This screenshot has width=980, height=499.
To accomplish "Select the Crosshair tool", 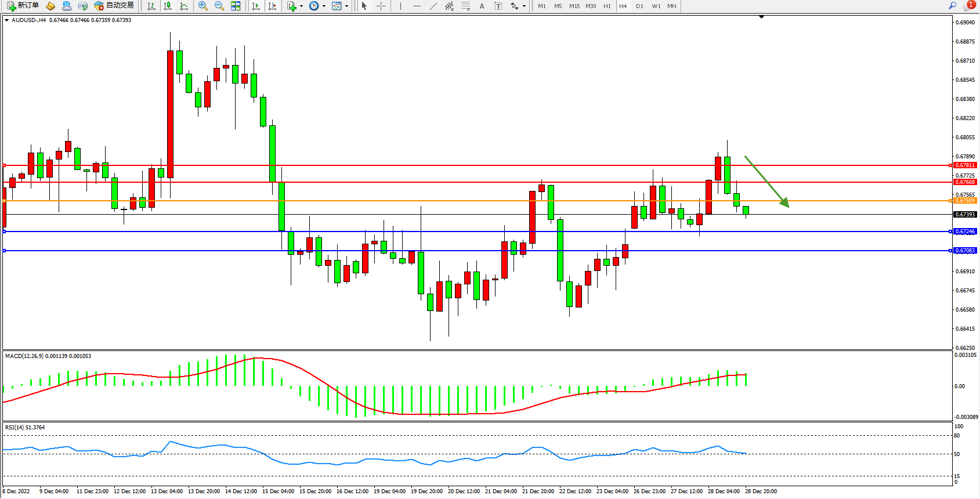I will click(381, 6).
